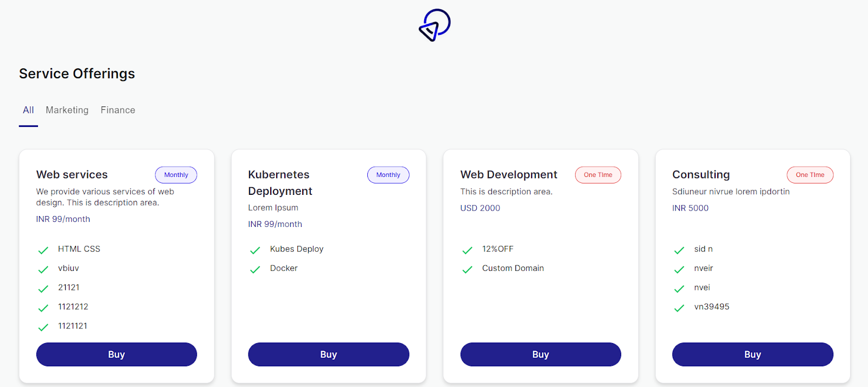This screenshot has width=868, height=387.
Task: Click the vn39495 feature text
Action: pyautogui.click(x=712, y=307)
